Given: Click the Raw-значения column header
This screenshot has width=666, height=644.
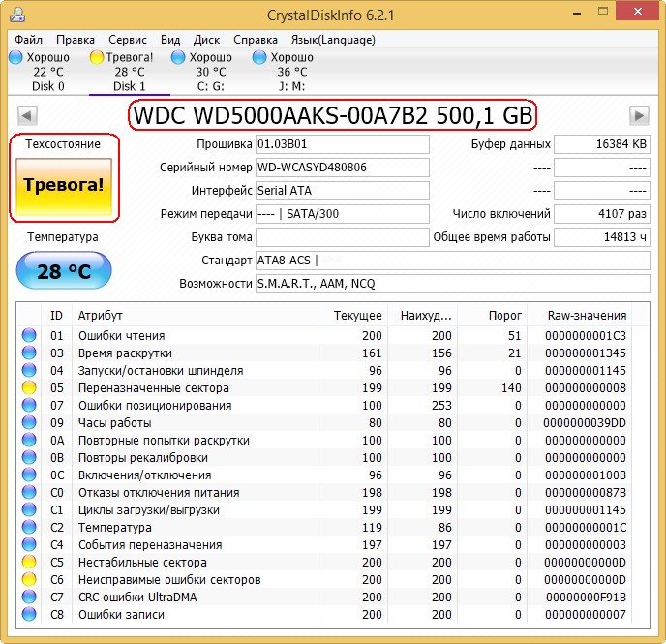Looking at the screenshot, I should point(579,315).
